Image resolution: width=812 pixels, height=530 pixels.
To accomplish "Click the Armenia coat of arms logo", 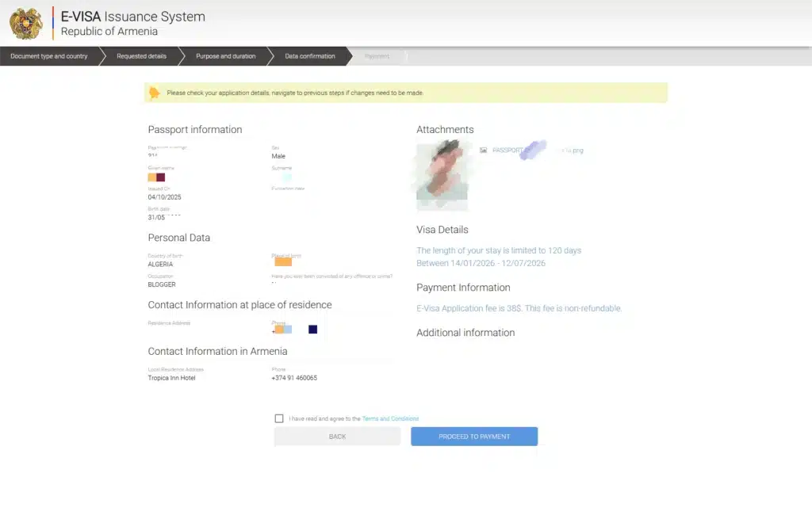I will point(26,24).
